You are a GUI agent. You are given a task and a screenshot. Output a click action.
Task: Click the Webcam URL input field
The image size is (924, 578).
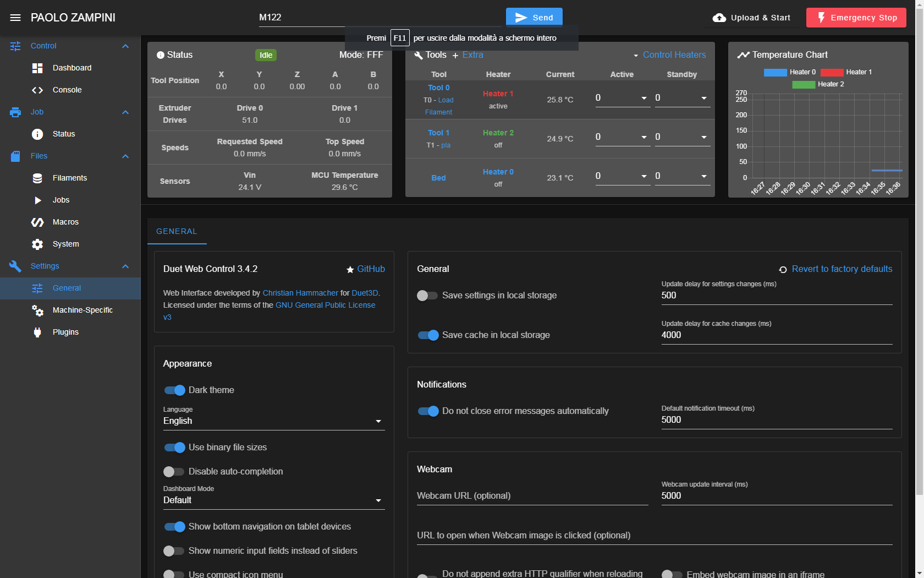[x=532, y=496]
